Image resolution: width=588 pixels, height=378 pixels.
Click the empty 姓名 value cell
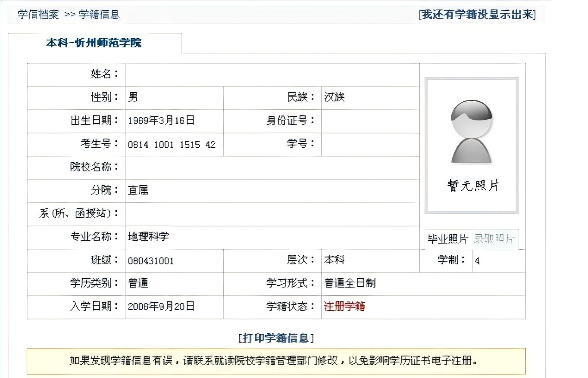pyautogui.click(x=272, y=74)
